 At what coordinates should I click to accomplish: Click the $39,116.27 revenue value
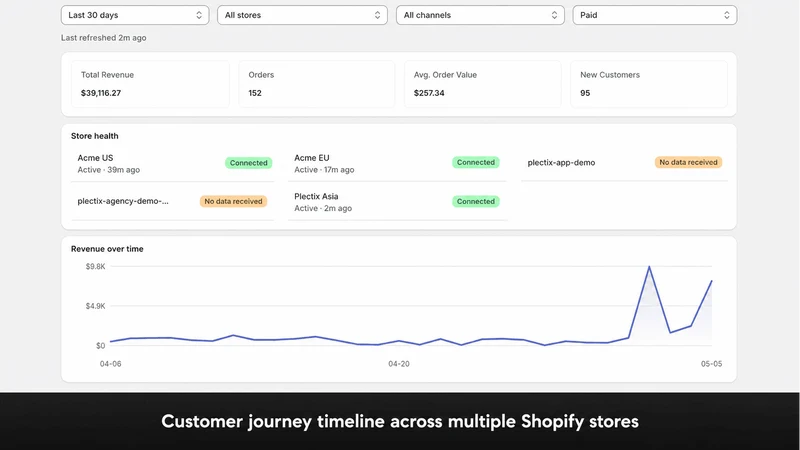101,93
